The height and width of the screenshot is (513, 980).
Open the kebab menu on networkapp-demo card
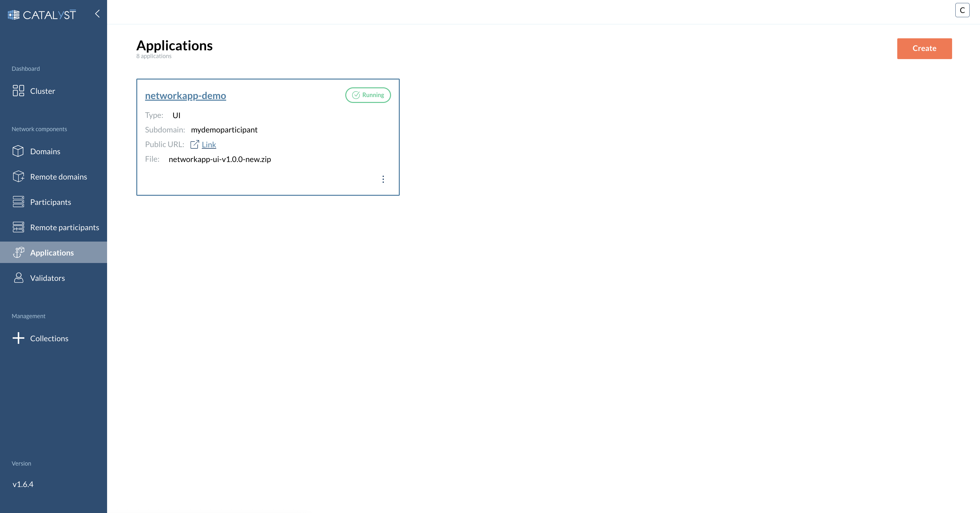[383, 179]
